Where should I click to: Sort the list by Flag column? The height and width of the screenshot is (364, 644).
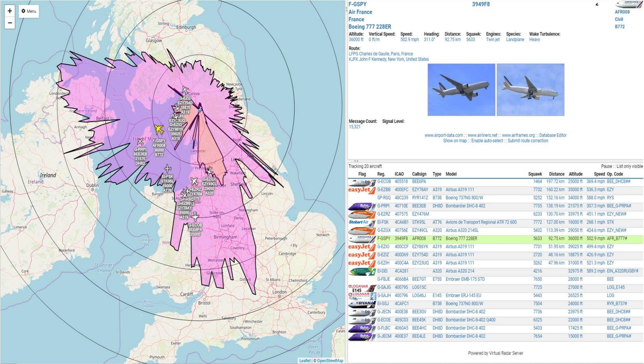pos(362,174)
